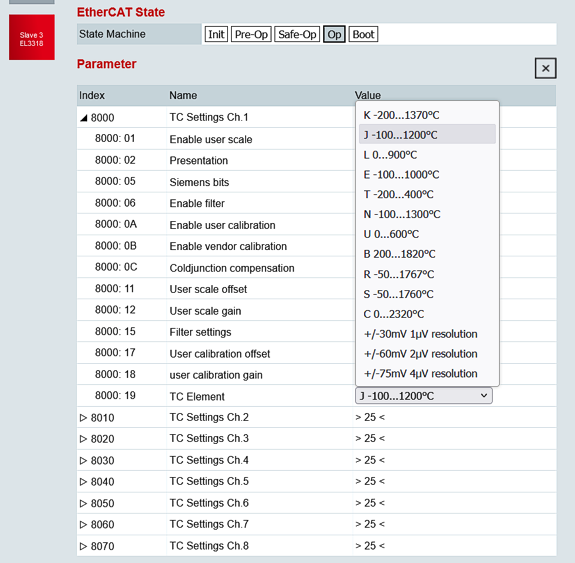Choose C 0...2320°C thermocouple option
This screenshot has height=563, width=575.
(x=427, y=314)
